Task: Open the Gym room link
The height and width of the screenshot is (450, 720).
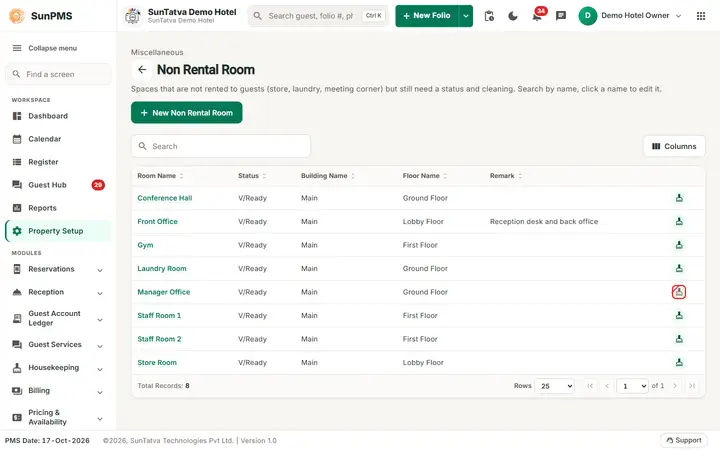Action: pos(145,245)
